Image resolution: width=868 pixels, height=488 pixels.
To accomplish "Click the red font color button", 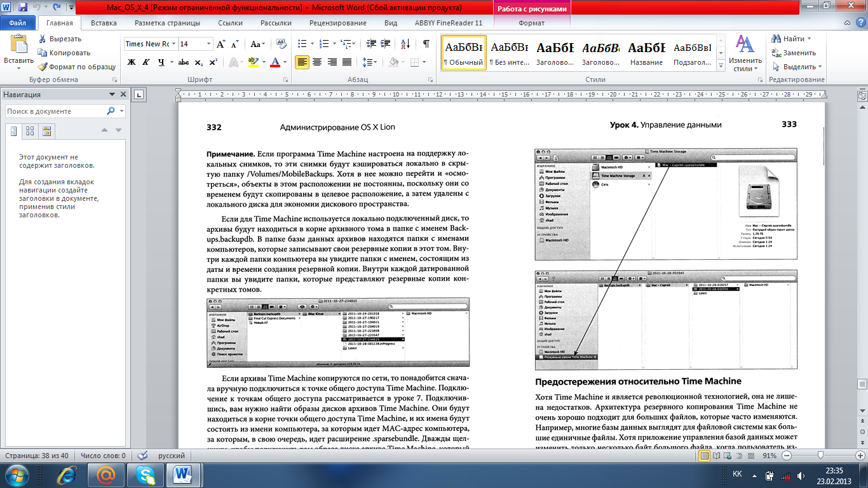I will click(x=275, y=62).
